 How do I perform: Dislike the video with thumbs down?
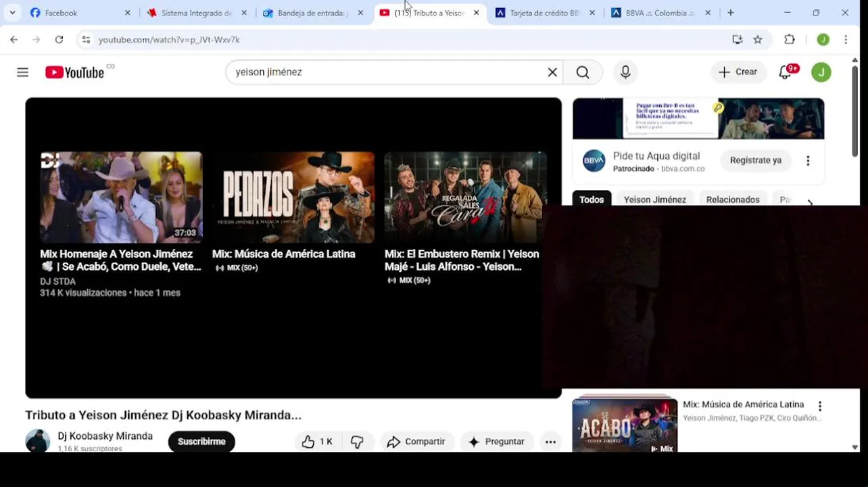coord(357,442)
